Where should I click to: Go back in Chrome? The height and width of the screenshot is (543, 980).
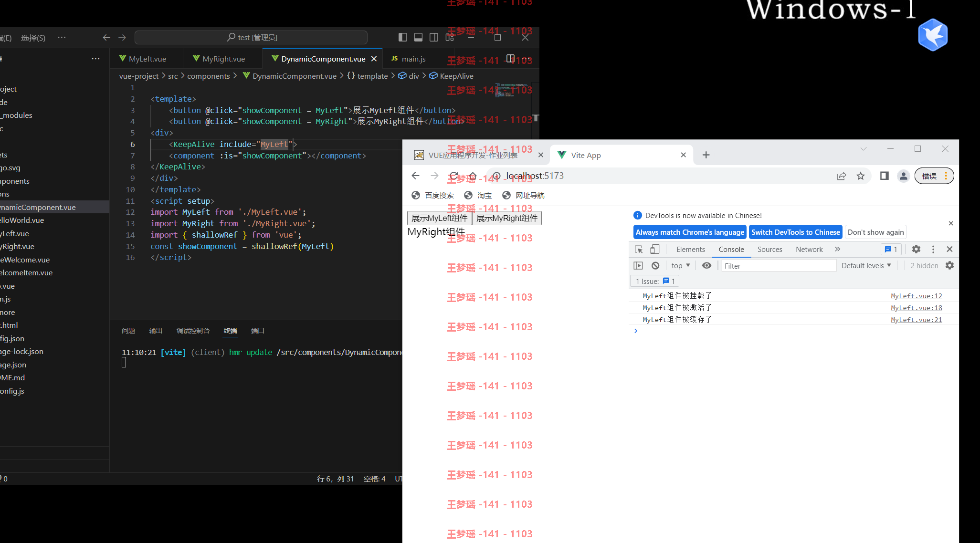click(415, 176)
